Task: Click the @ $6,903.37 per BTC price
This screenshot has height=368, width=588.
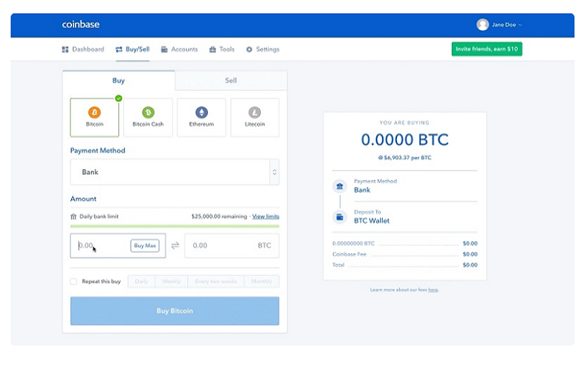Action: point(405,158)
